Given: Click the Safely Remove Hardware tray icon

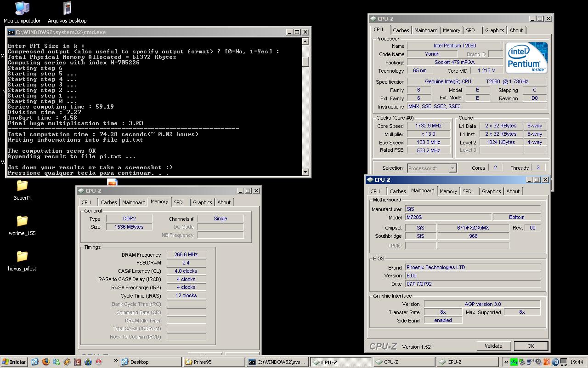Looking at the screenshot, I should (522, 362).
